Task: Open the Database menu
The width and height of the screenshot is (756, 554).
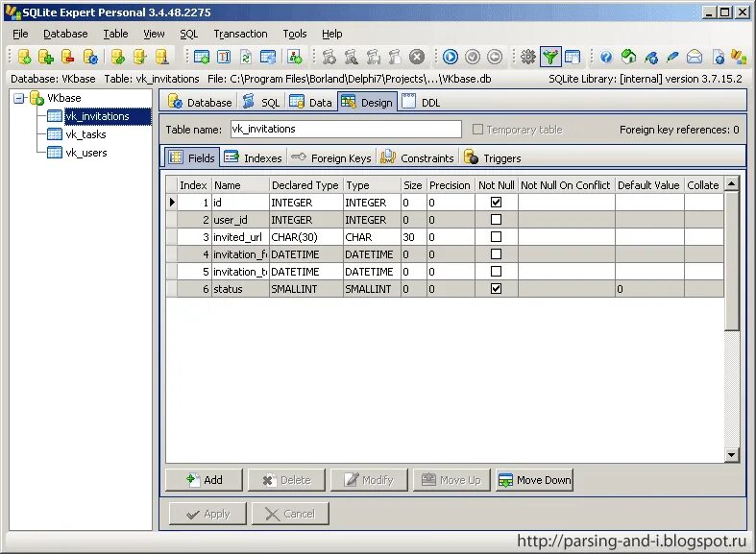Action: (x=65, y=34)
